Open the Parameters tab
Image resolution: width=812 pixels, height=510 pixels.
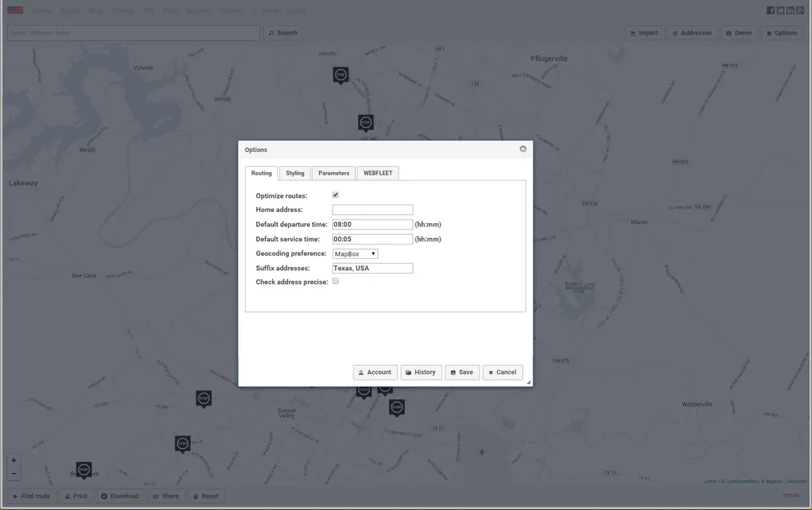(x=334, y=173)
